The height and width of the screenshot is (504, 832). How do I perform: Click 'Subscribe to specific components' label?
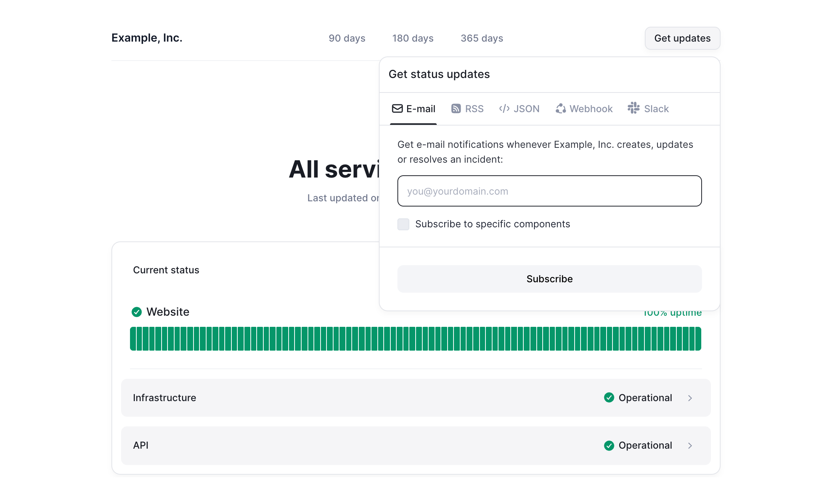(493, 224)
